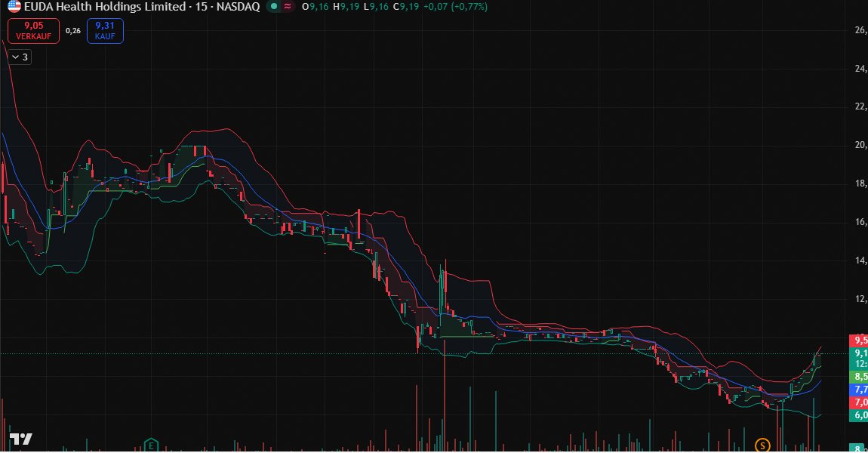The width and height of the screenshot is (868, 453).
Task: Click the 22 level on the price axis
Action: pyautogui.click(x=860, y=106)
